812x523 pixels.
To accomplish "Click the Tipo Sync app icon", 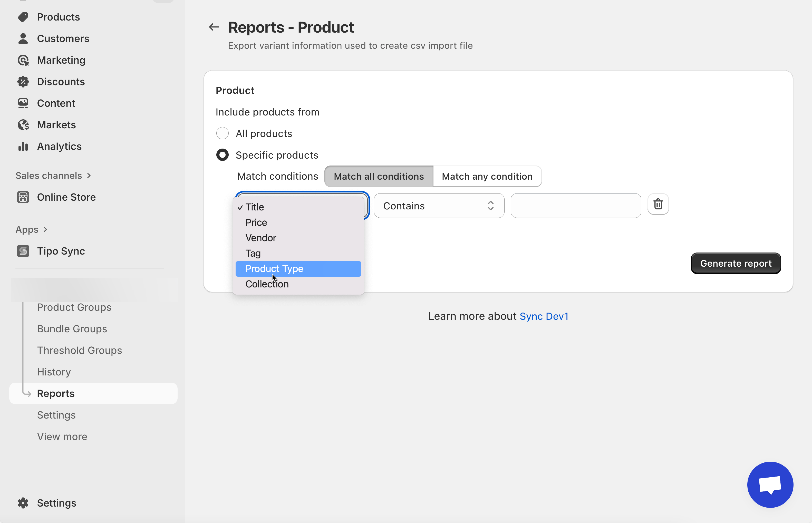I will tap(23, 251).
